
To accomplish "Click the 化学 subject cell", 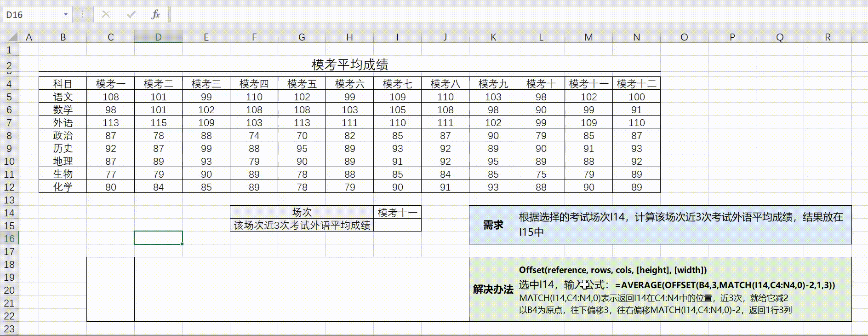I will pos(63,187).
